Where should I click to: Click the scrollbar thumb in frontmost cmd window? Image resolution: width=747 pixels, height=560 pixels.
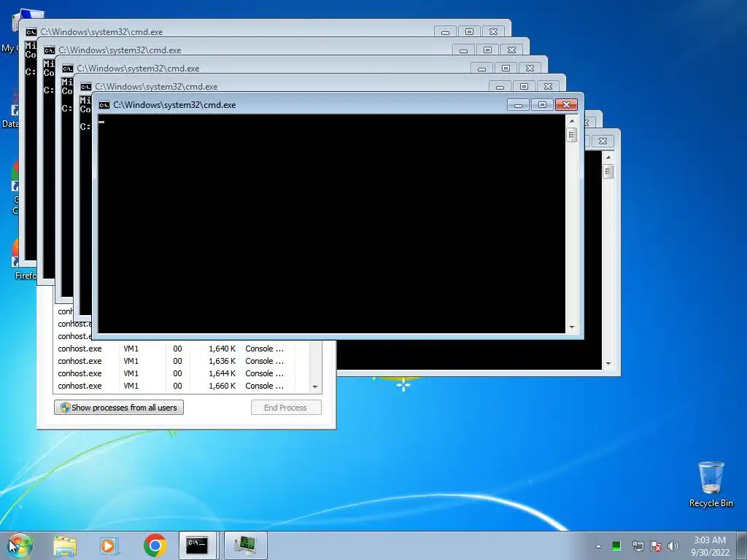point(572,135)
